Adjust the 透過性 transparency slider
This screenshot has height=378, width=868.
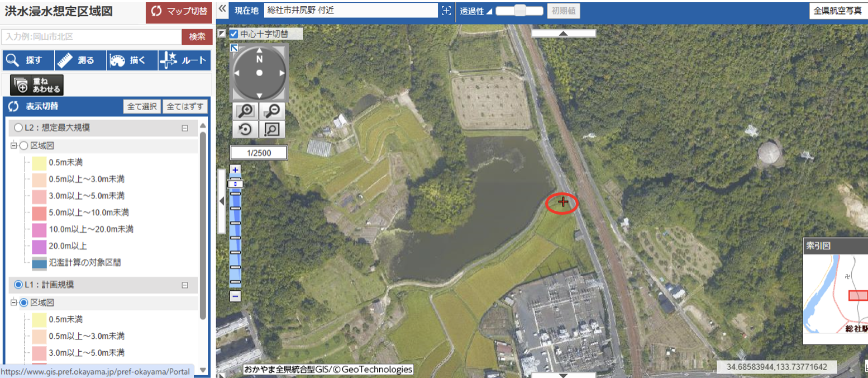(520, 11)
